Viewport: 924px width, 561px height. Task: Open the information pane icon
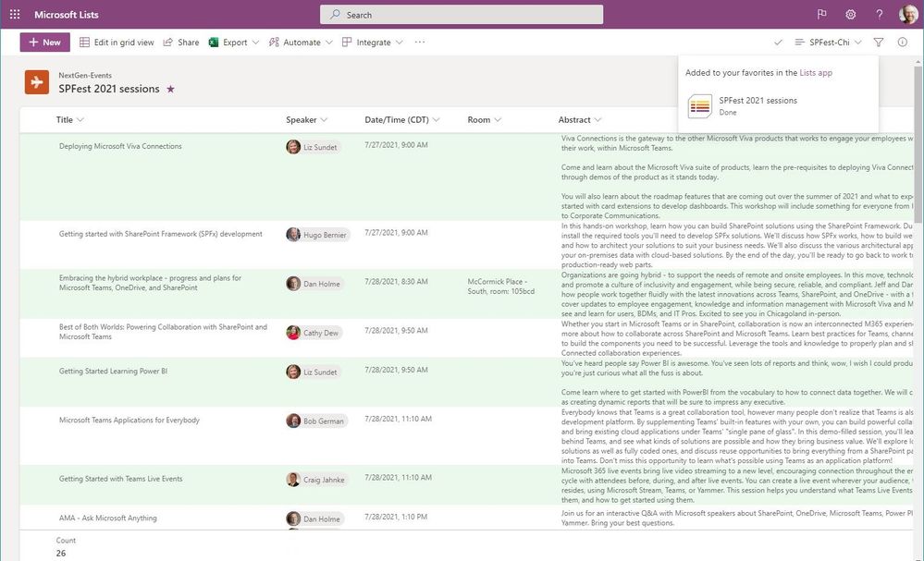click(x=902, y=43)
